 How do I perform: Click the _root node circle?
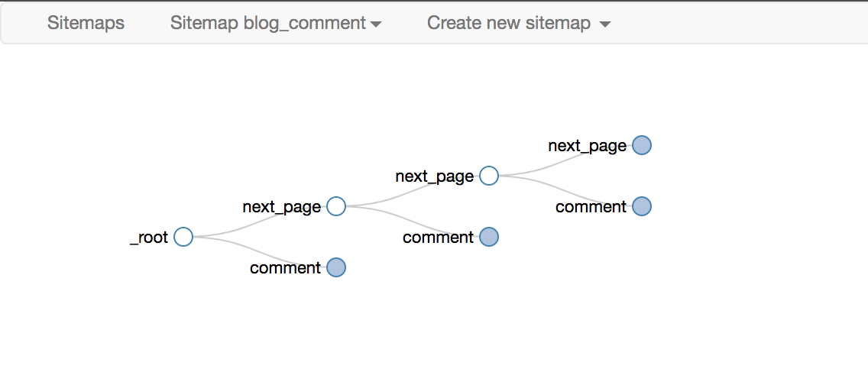coord(183,237)
